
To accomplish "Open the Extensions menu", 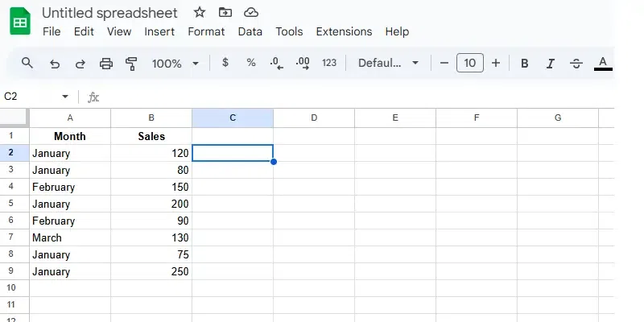I will click(344, 31).
